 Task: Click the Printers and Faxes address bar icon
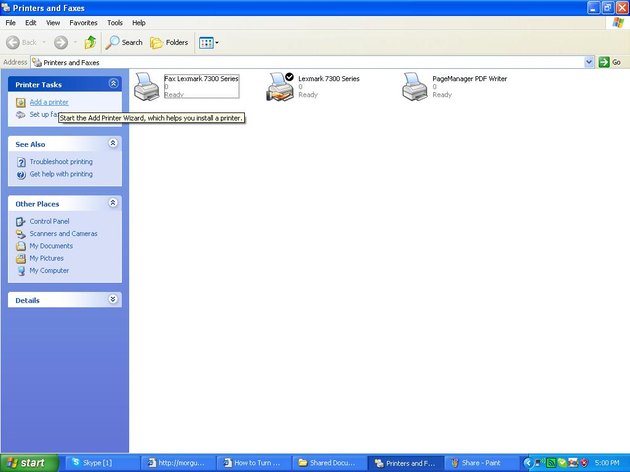pos(37,62)
